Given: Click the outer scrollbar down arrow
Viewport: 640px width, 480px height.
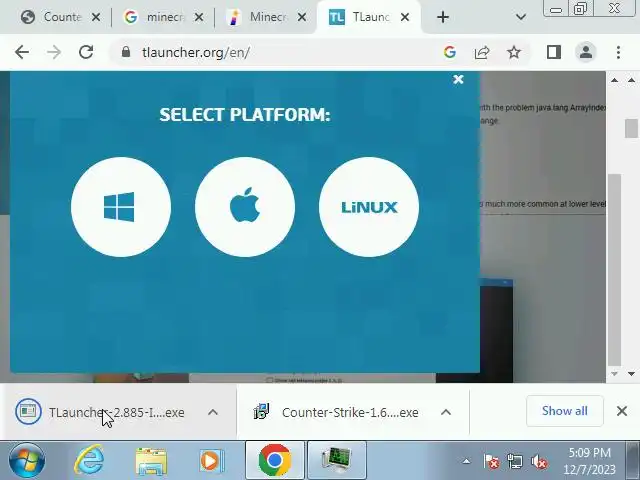Looking at the screenshot, I should pos(631,373).
